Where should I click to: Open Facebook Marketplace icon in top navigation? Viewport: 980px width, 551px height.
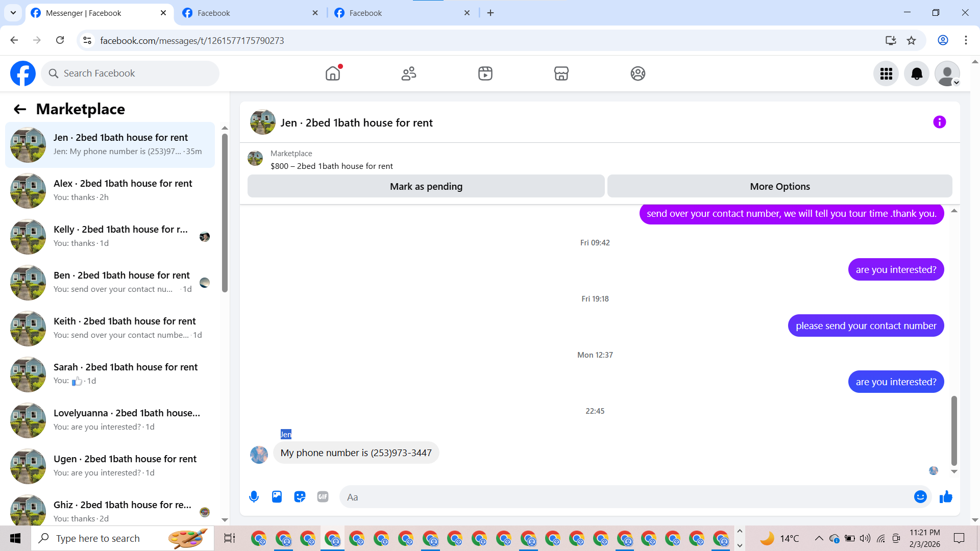point(561,73)
